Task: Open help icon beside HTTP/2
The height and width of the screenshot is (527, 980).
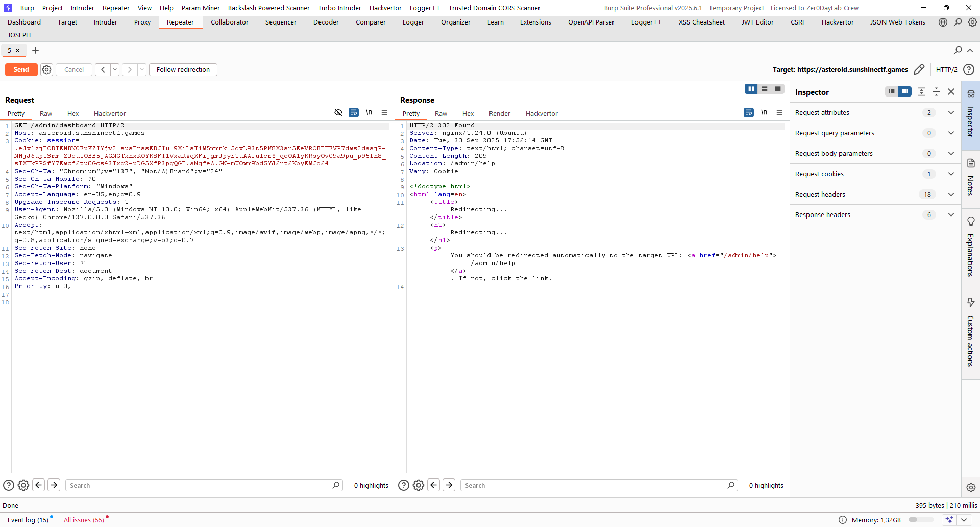Action: click(968, 69)
